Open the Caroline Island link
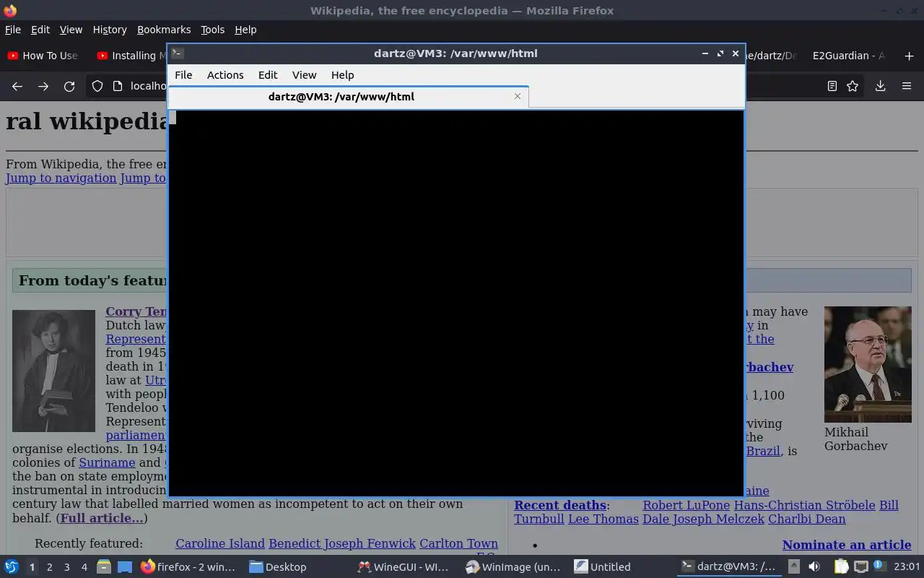 [x=220, y=543]
